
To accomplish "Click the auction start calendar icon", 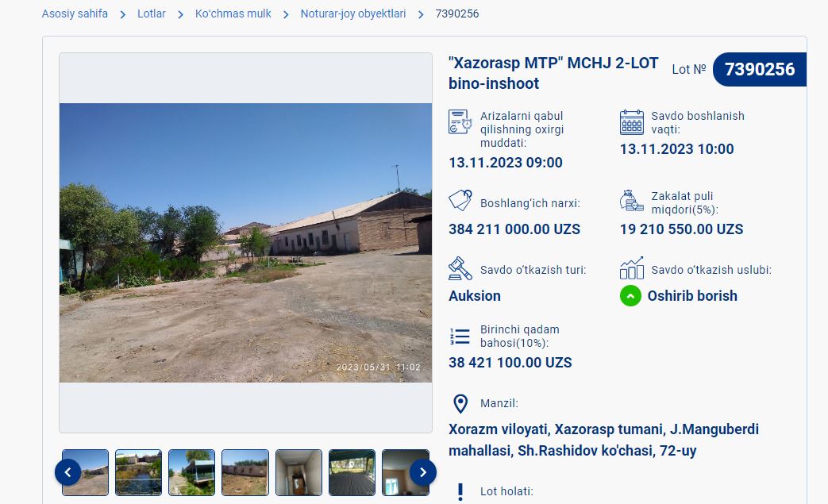I will [x=632, y=122].
